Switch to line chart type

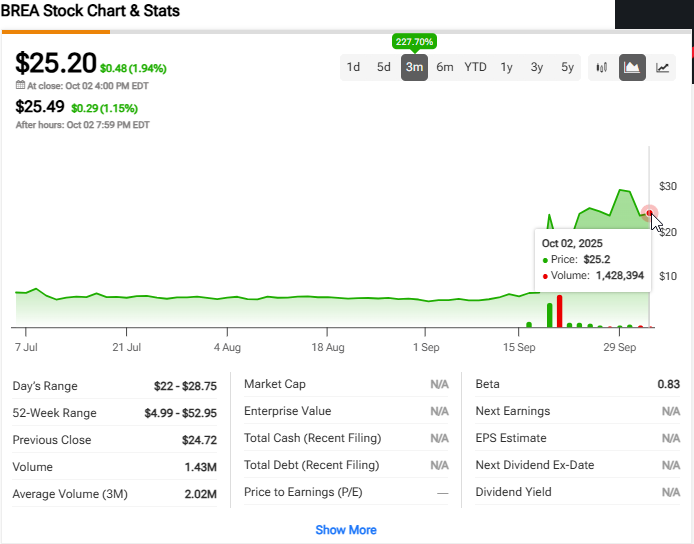coord(662,67)
